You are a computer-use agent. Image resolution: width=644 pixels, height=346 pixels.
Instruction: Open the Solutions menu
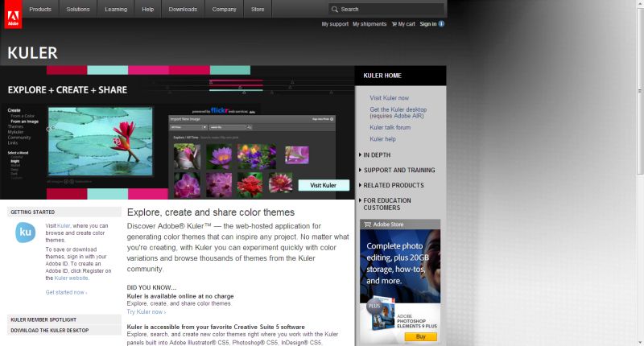tap(78, 9)
